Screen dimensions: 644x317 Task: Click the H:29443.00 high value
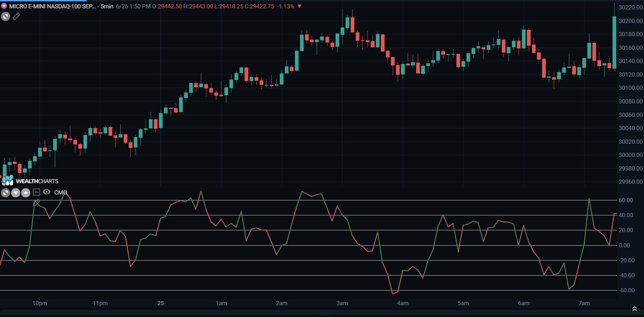(198, 6)
